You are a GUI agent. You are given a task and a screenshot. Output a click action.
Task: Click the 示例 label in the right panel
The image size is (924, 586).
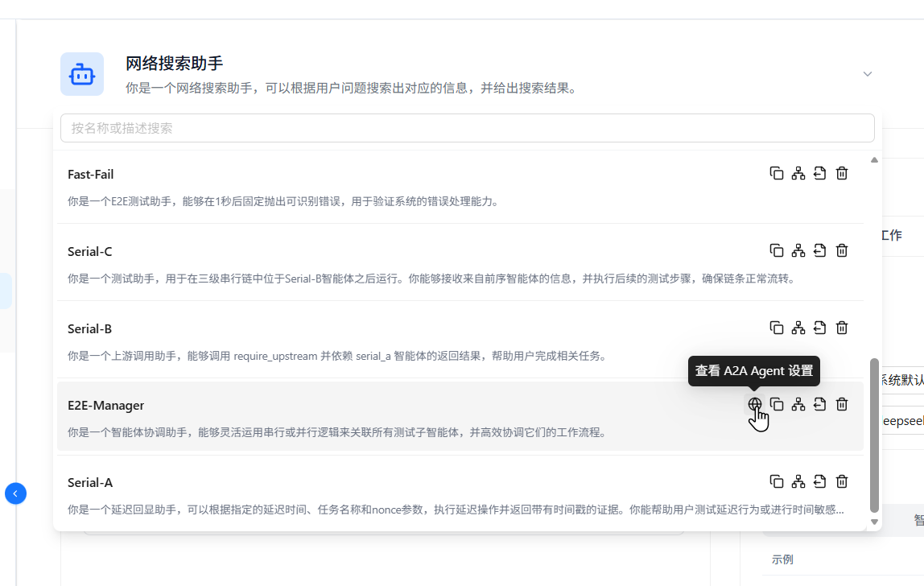click(782, 559)
